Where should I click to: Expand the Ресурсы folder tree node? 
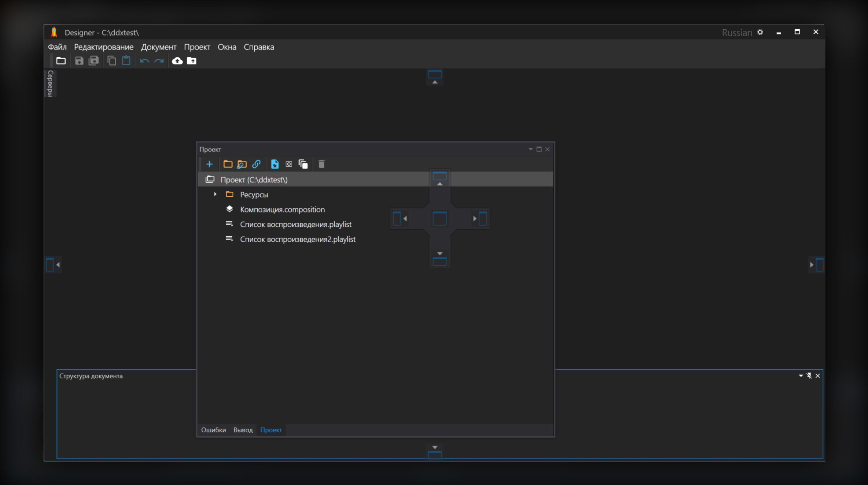[x=215, y=195]
